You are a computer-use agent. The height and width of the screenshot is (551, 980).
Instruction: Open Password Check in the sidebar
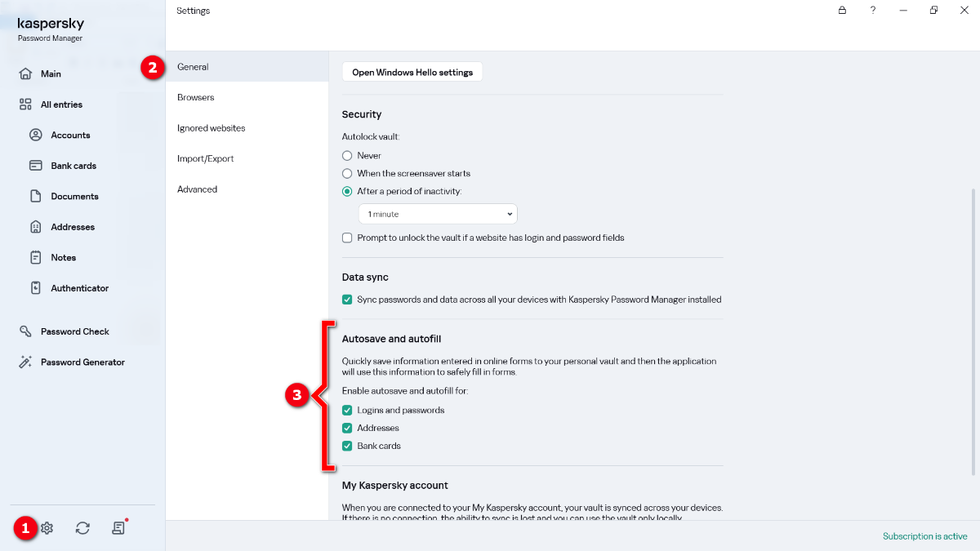(x=74, y=331)
